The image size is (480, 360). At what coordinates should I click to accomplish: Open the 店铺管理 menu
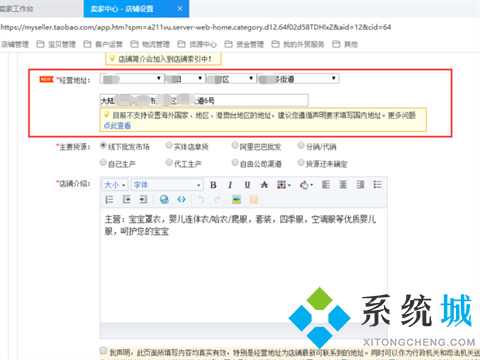(x=15, y=44)
